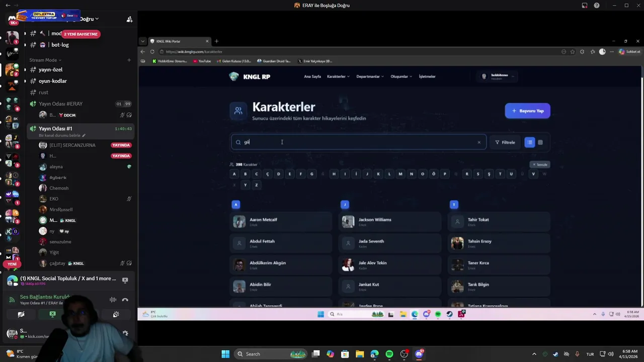Open Spotify from the Windows taskbar
644x362 pixels.
coord(389,354)
